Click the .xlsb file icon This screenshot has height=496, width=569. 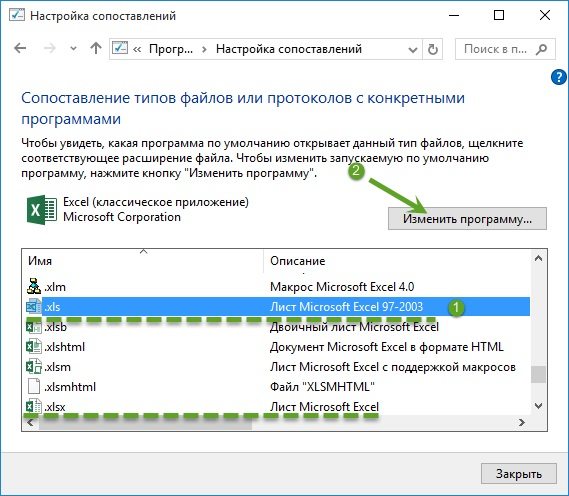[34, 327]
